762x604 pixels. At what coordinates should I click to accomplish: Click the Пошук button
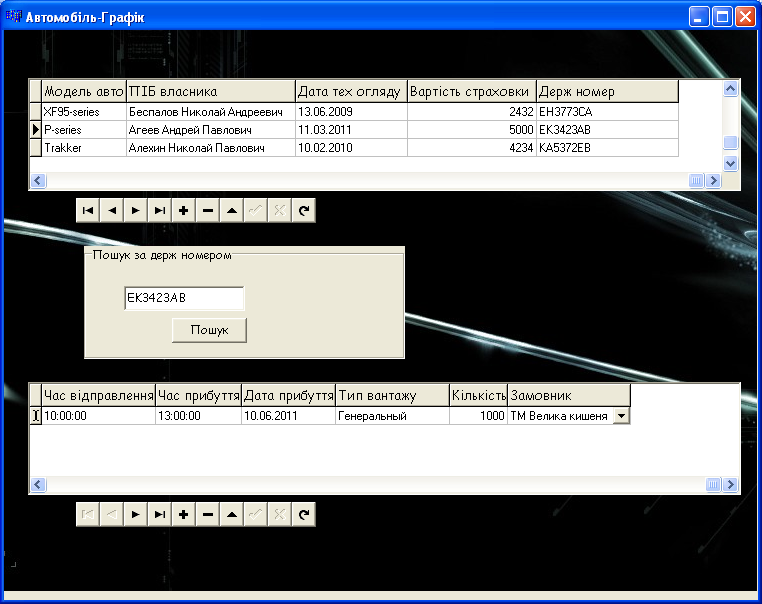(x=209, y=330)
